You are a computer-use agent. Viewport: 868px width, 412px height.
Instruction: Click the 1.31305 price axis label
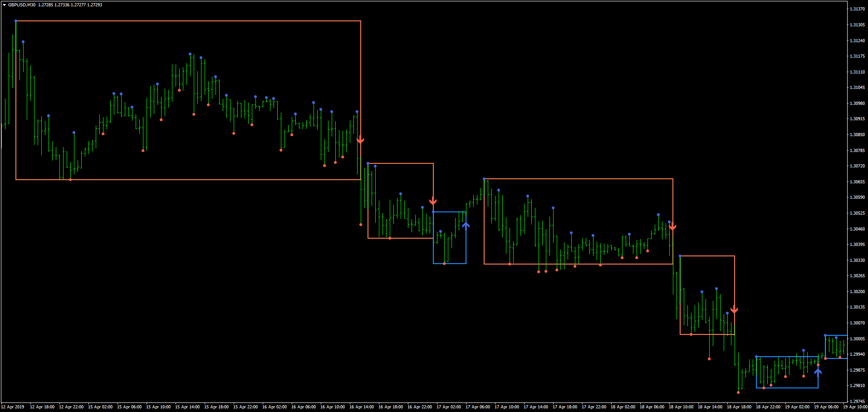857,25
